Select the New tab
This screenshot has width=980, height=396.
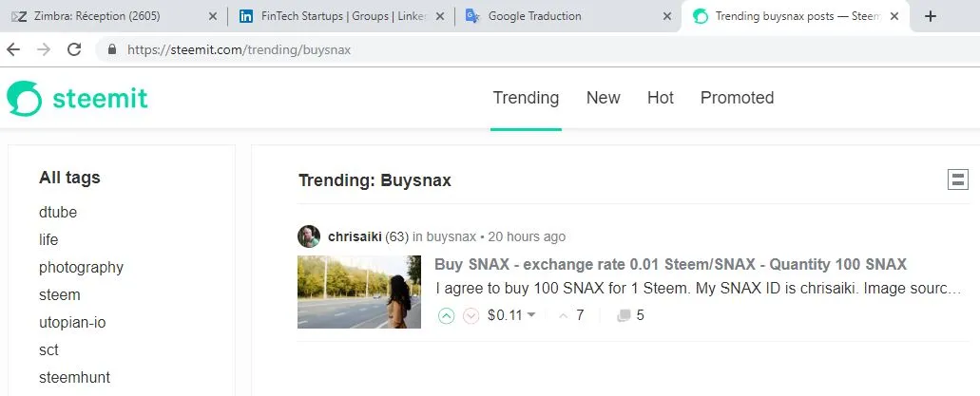(603, 98)
